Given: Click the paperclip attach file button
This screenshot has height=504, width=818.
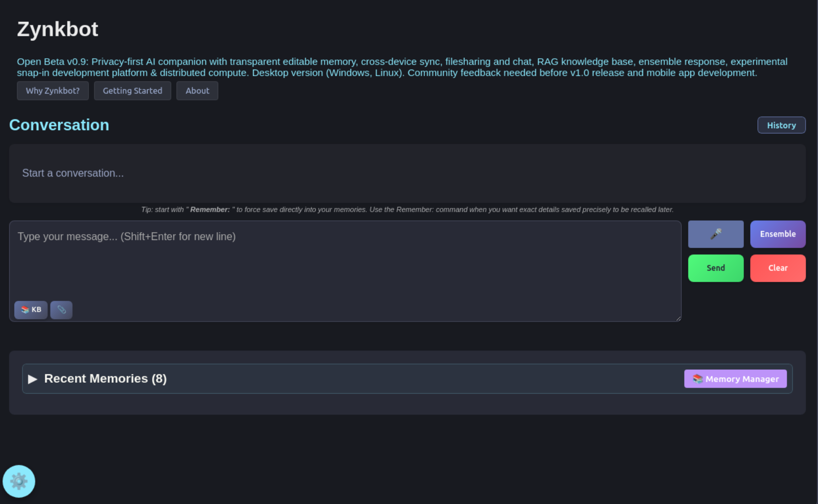Looking at the screenshot, I should tap(61, 310).
